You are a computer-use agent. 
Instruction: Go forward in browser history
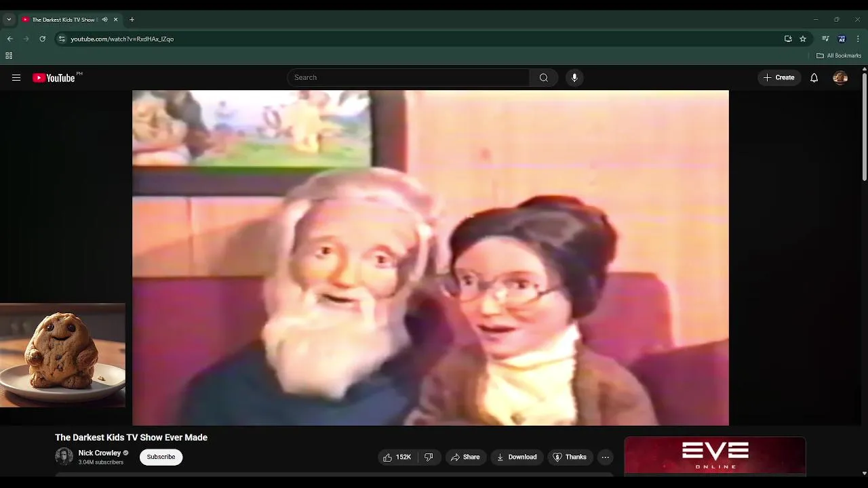tap(26, 39)
